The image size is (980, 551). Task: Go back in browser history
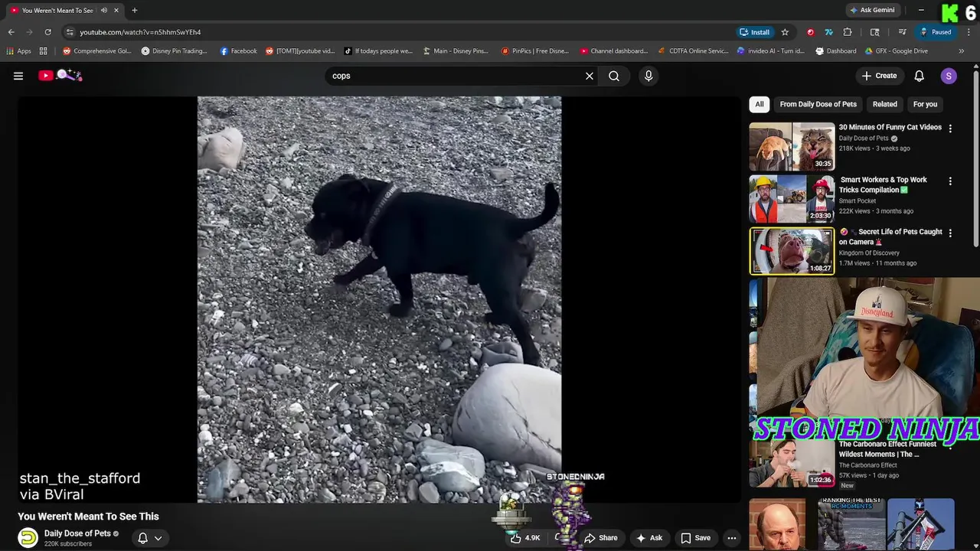tap(11, 32)
